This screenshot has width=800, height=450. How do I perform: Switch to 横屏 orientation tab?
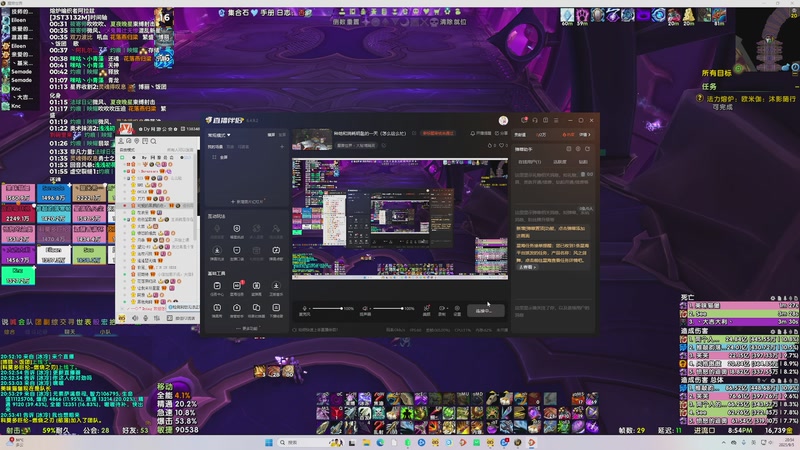click(271, 135)
